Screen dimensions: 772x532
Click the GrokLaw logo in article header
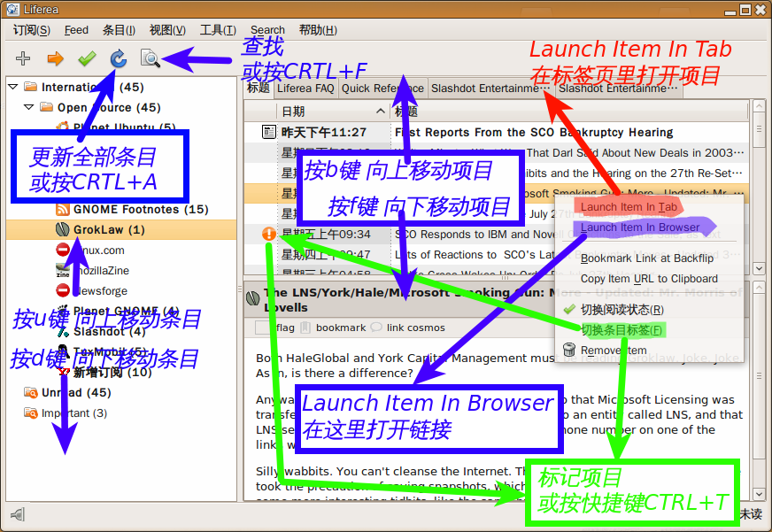tap(252, 297)
